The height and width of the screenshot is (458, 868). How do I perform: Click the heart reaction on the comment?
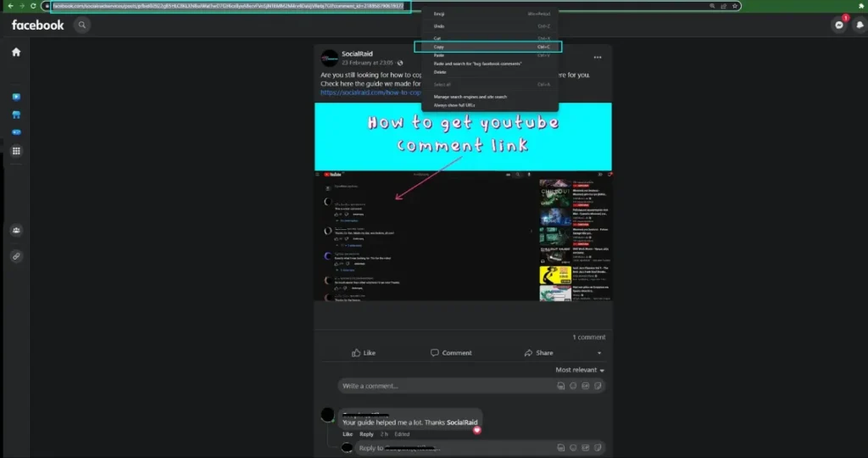(476, 430)
